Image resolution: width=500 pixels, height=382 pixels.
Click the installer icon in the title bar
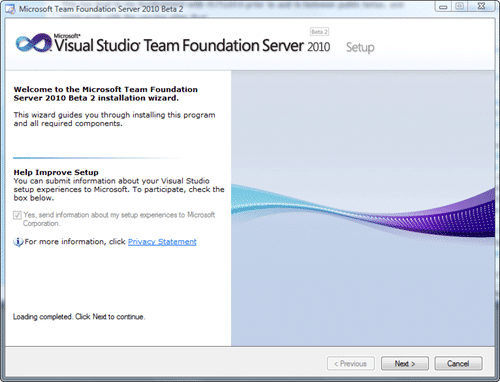[x=10, y=9]
